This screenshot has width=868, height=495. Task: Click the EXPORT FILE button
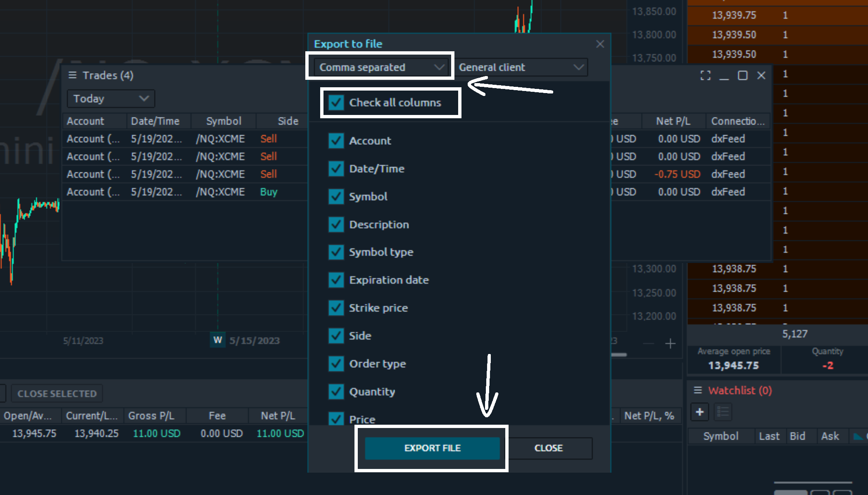432,448
